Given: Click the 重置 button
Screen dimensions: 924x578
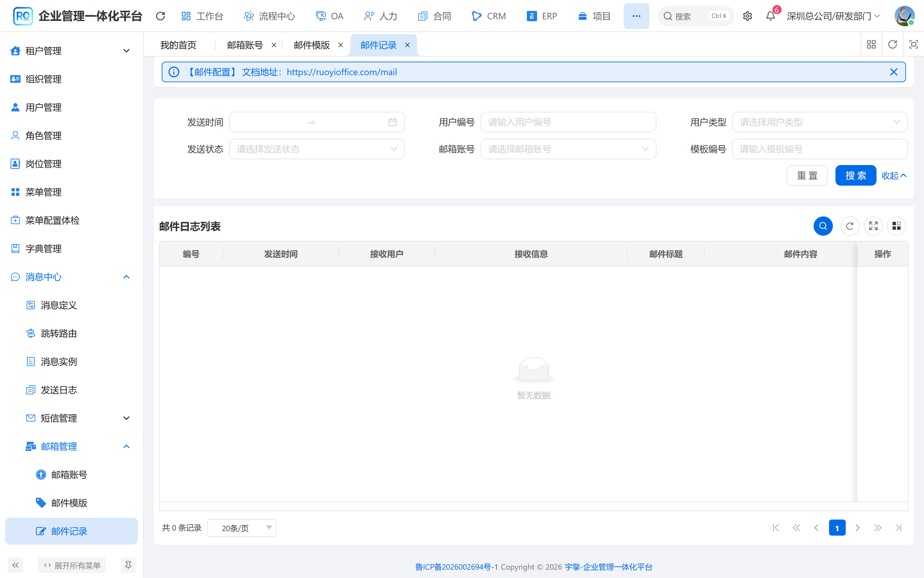Looking at the screenshot, I should [807, 175].
